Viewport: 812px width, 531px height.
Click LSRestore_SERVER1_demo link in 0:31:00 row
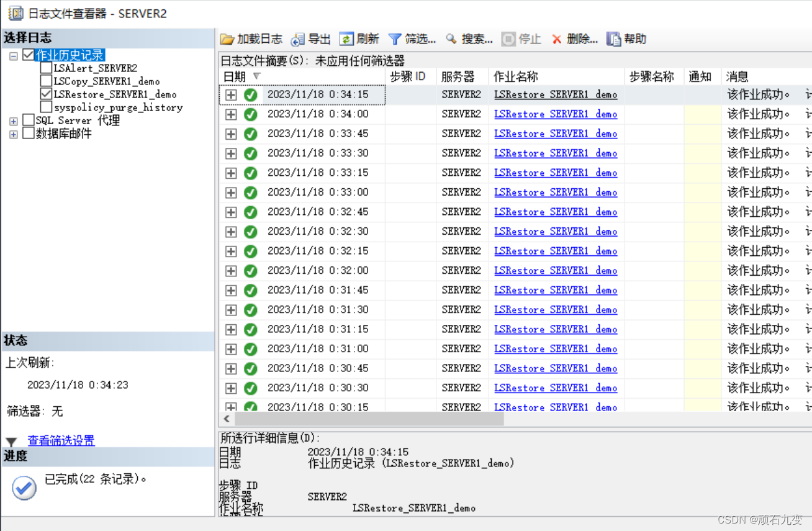coord(556,349)
